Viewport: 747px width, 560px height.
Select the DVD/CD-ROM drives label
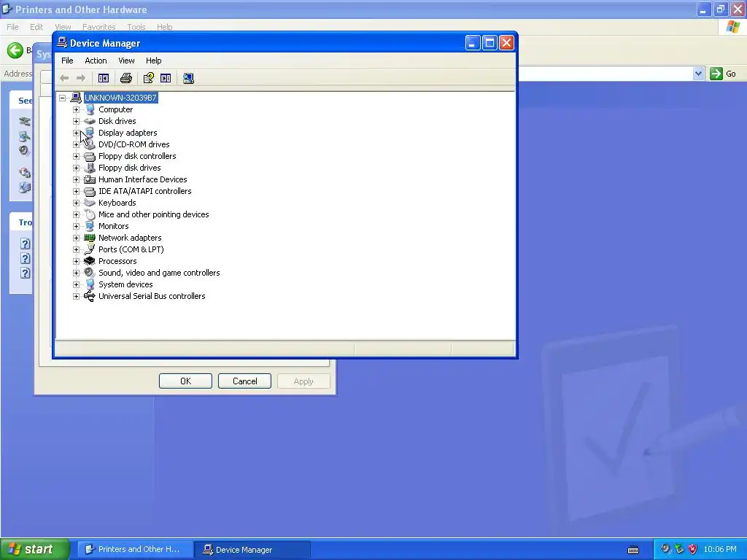click(x=134, y=144)
